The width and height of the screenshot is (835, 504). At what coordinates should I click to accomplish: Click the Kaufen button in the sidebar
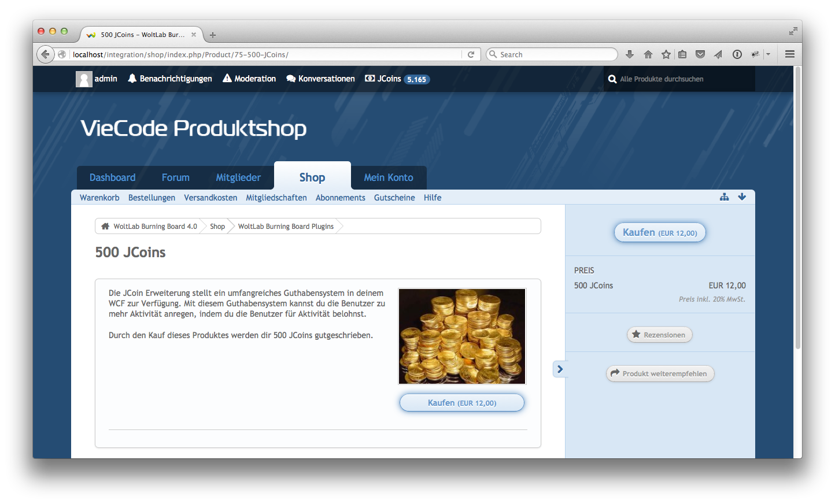coord(660,232)
